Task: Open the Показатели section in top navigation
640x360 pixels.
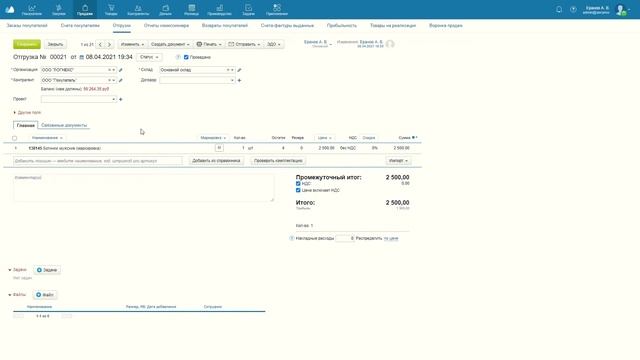Action: [x=32, y=9]
